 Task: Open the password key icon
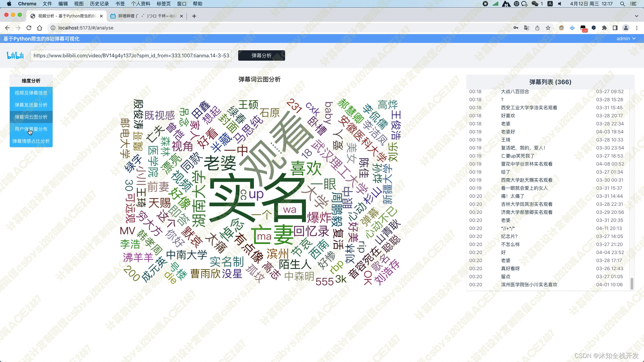pos(516,28)
